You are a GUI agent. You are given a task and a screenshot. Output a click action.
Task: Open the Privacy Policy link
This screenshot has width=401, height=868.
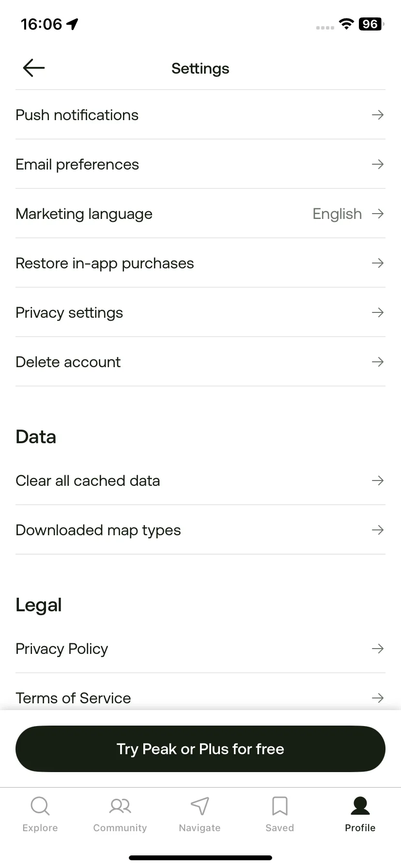tap(200, 649)
